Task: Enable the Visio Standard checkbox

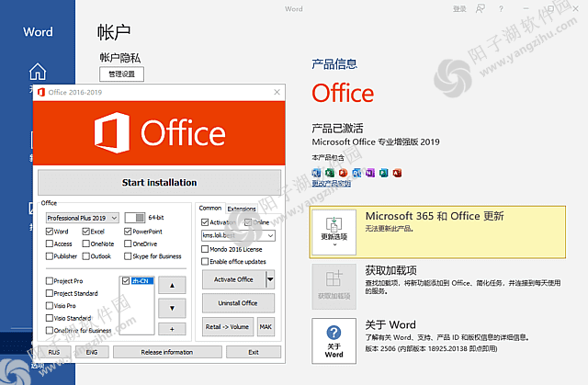Action: tap(49, 318)
